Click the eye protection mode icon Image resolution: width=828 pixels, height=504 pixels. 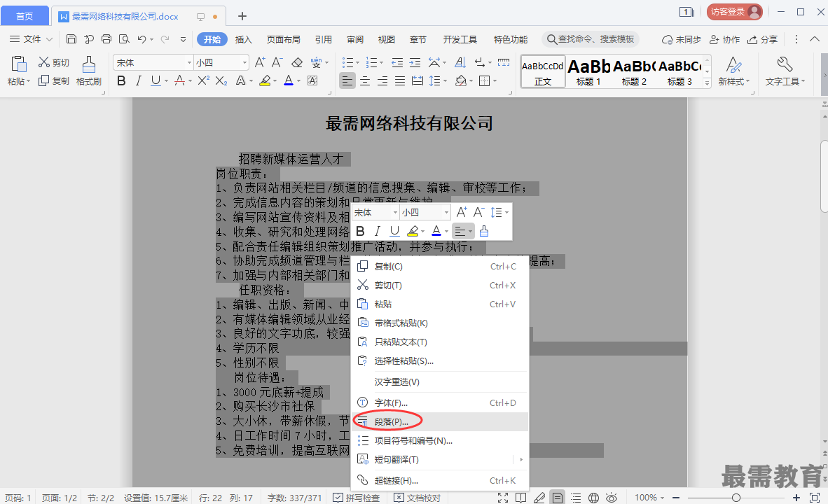tap(612, 498)
